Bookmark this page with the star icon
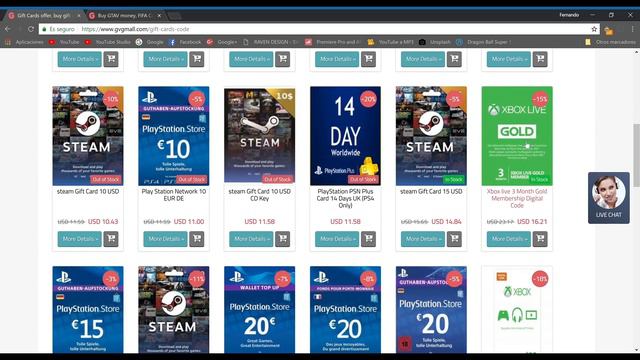This screenshot has height=360, width=640. [x=594, y=29]
